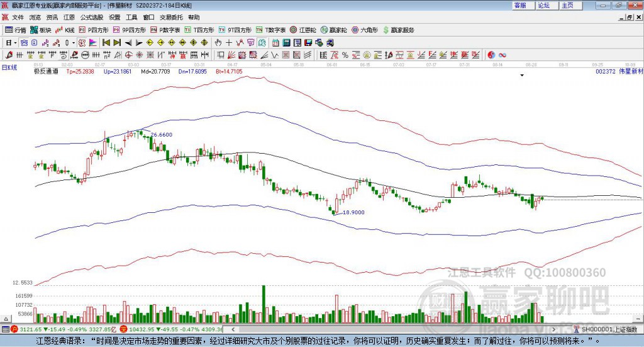Select the circled crosshair target tool
The image size is (644, 347).
(x=128, y=55)
